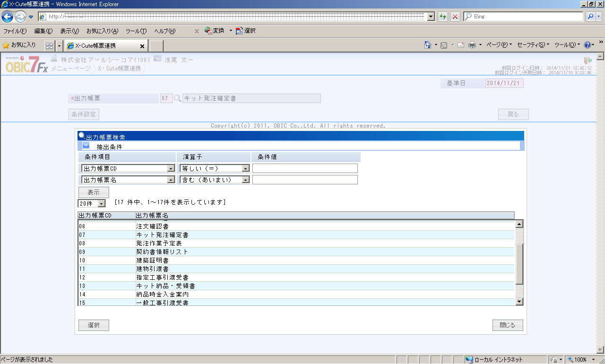The image size is (605, 364).
Task: Click the browser Back arrow button
Action: pyautogui.click(x=8, y=17)
